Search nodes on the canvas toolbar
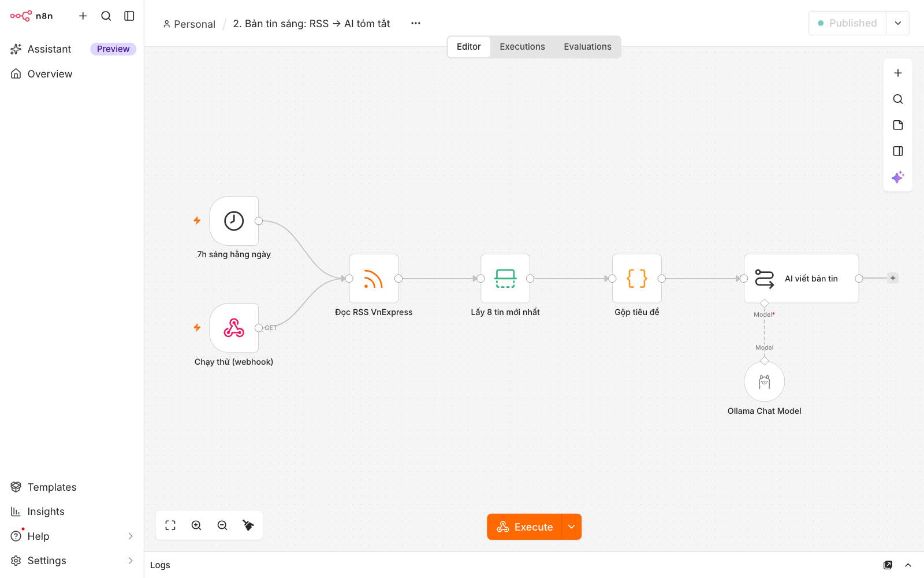Viewport: 924px width, 578px height. coord(898,99)
